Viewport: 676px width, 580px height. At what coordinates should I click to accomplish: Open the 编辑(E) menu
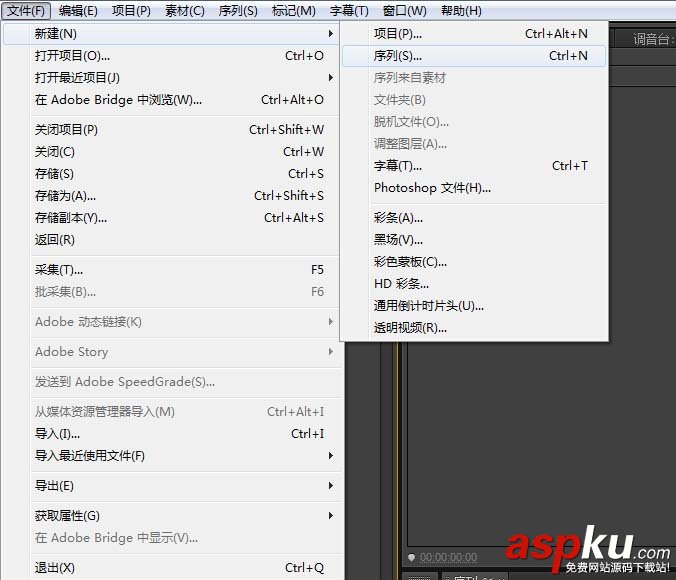pyautogui.click(x=78, y=10)
